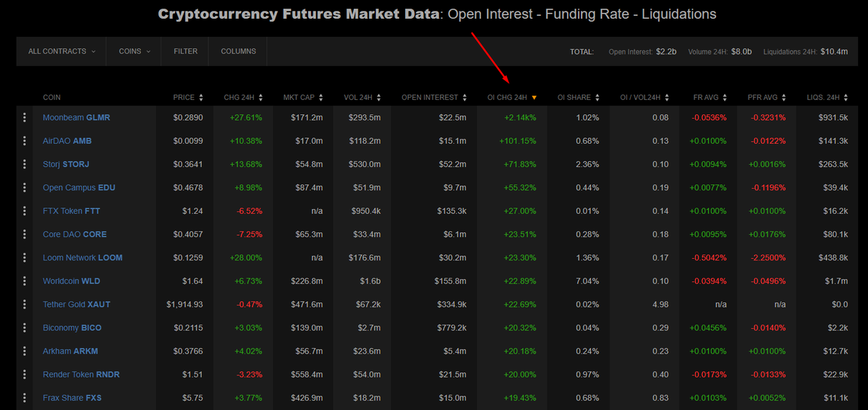The height and width of the screenshot is (410, 868).
Task: Click Biconomy FR AVG +0.0456% cell
Action: coord(709,328)
